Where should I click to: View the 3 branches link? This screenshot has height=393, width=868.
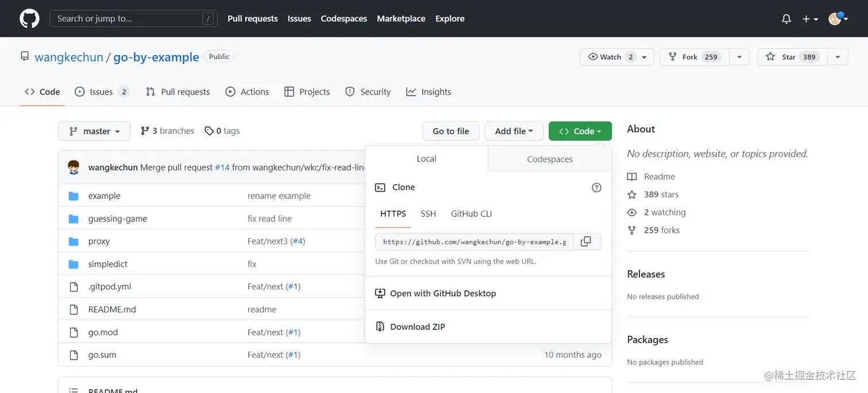tap(168, 131)
